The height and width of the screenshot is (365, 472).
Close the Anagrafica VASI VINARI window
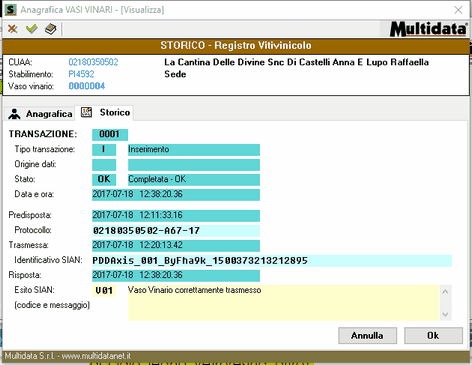tap(458, 10)
